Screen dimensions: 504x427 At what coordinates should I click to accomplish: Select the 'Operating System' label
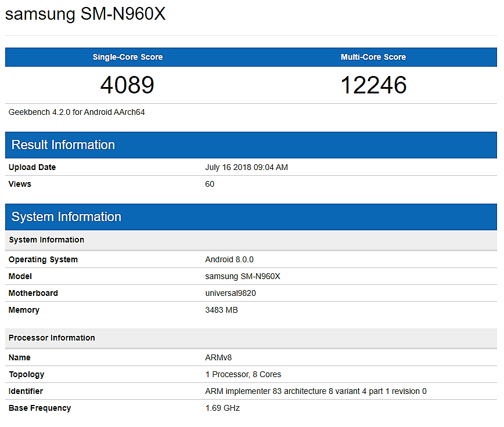43,259
